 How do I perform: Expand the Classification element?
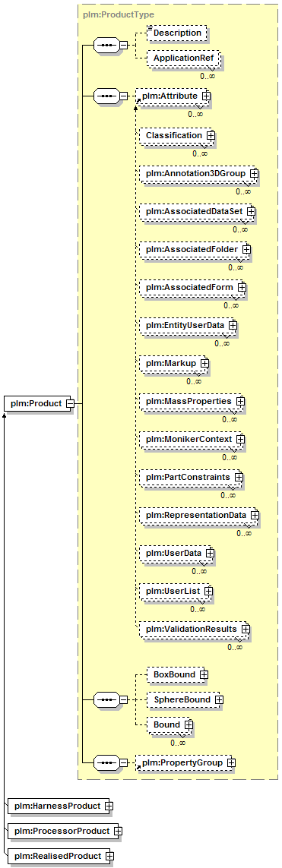210,135
